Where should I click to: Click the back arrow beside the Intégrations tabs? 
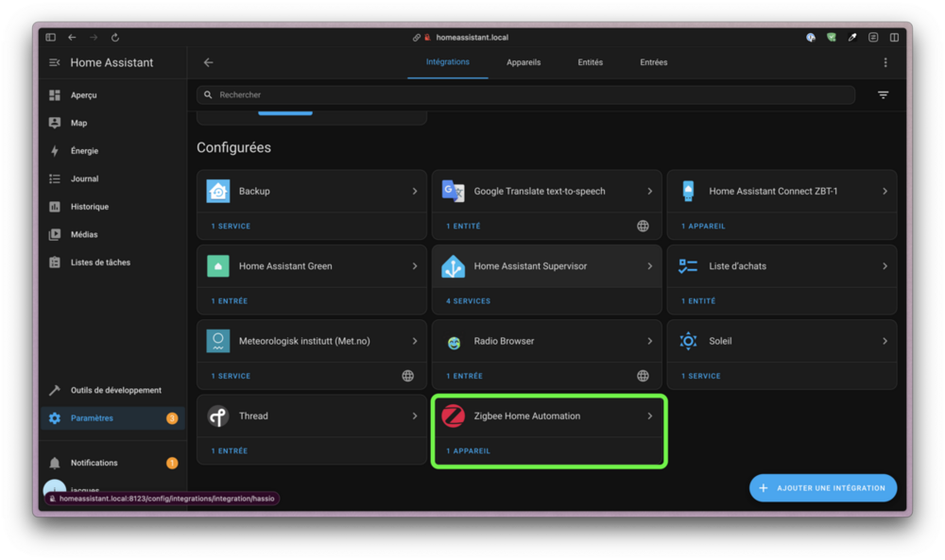tap(209, 62)
